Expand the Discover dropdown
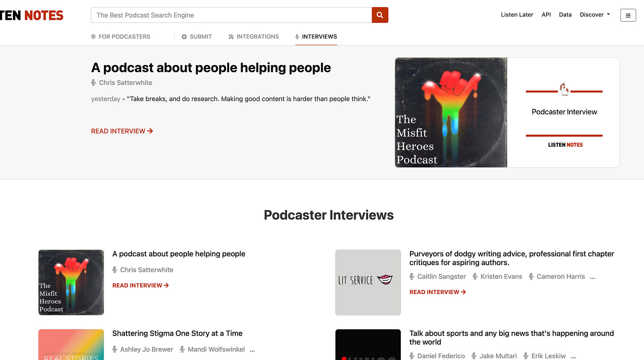Image resolution: width=644 pixels, height=360 pixels. (x=595, y=15)
